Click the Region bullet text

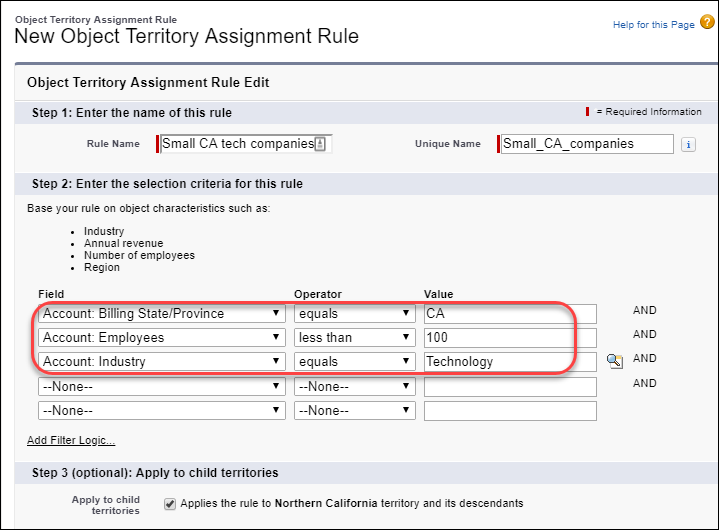[102, 267]
